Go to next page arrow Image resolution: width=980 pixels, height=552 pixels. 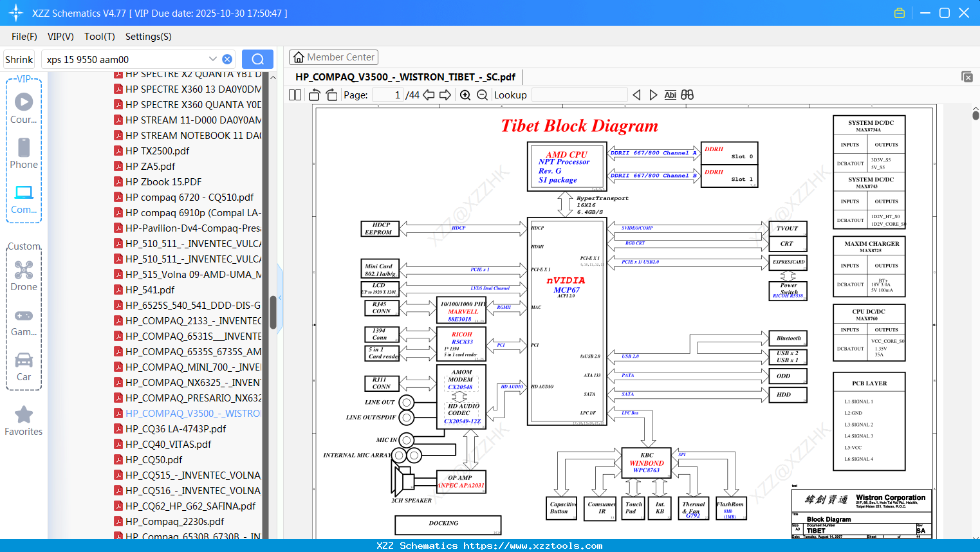(445, 95)
